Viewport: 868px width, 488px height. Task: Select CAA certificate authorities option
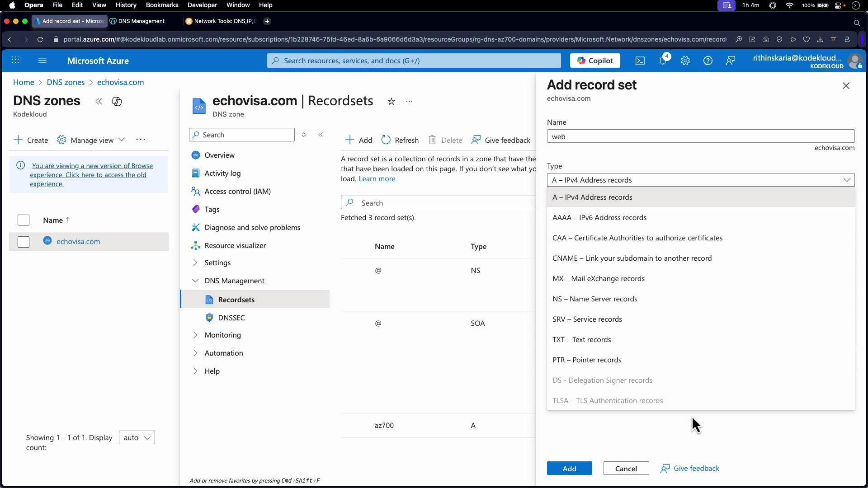point(700,238)
